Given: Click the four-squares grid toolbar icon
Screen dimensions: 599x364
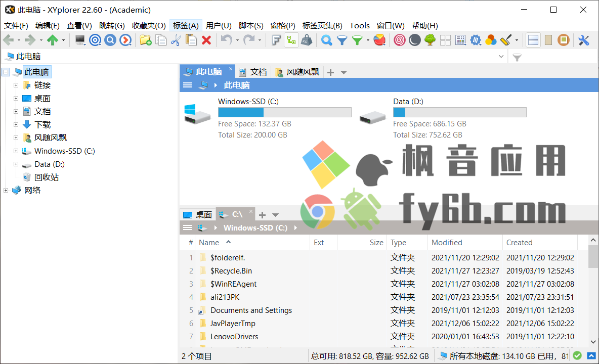Looking at the screenshot, I should point(445,40).
